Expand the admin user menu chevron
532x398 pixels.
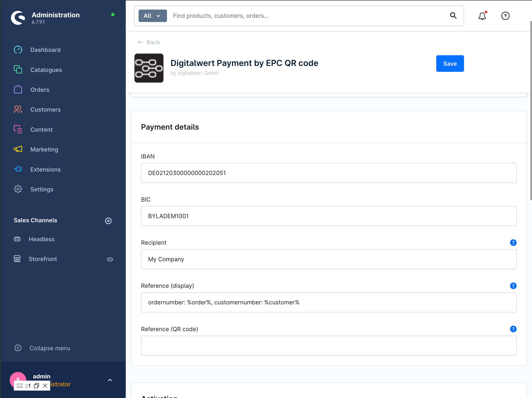click(110, 380)
